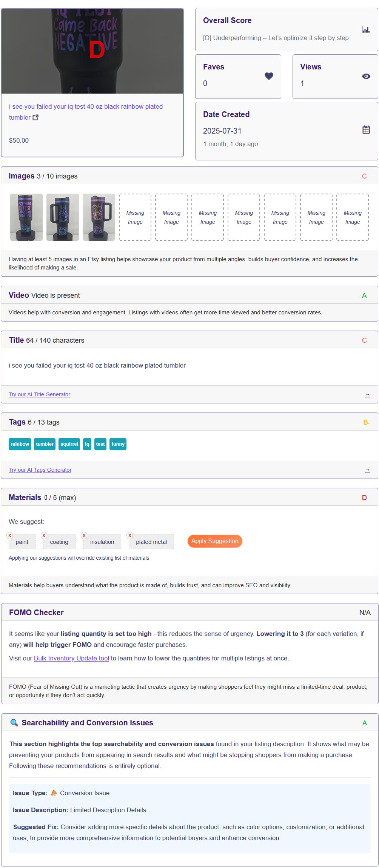379x868 pixels.
Task: Click the arrow beside AI Title Generator
Action: (x=367, y=394)
